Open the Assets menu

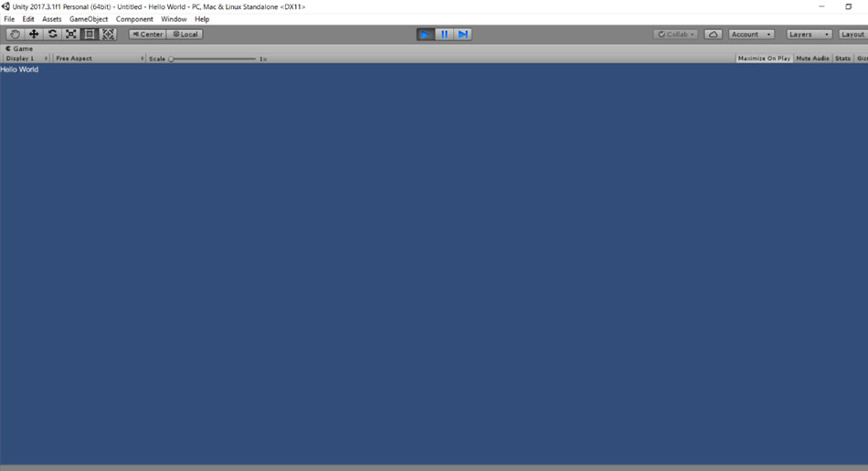click(52, 19)
